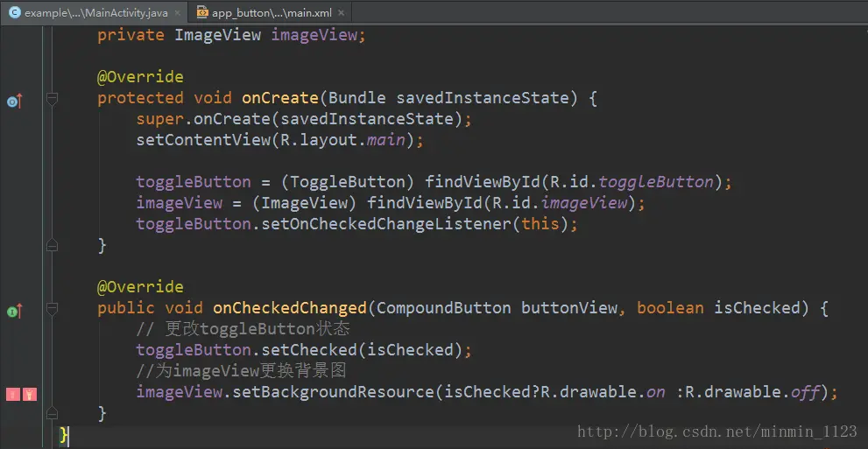
Task: Click the yellow highlighted class closing brace
Action: coord(64,436)
